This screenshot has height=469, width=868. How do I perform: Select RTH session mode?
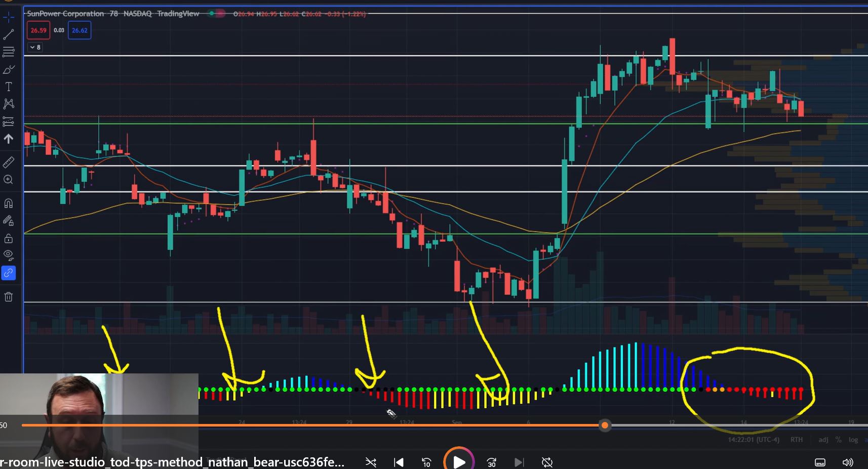796,440
